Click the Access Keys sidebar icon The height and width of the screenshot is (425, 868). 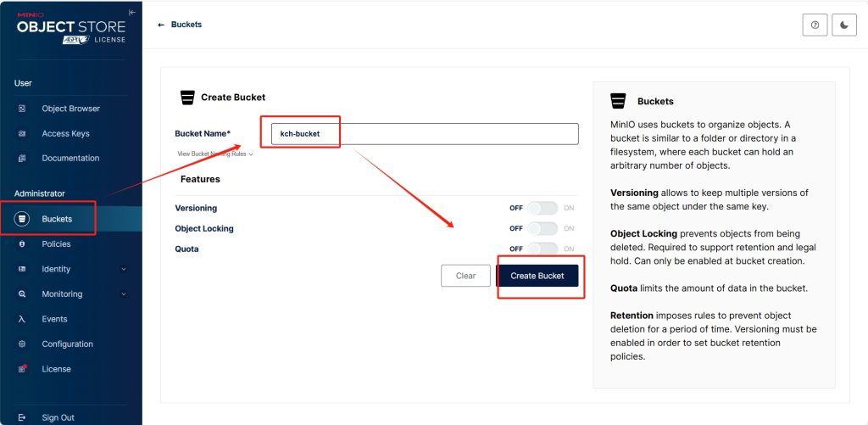point(22,133)
